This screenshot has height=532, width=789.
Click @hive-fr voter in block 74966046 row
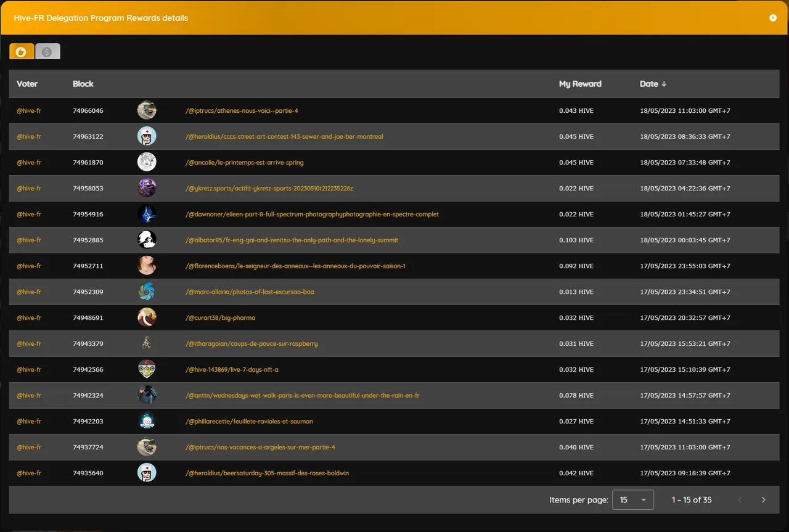click(x=29, y=111)
